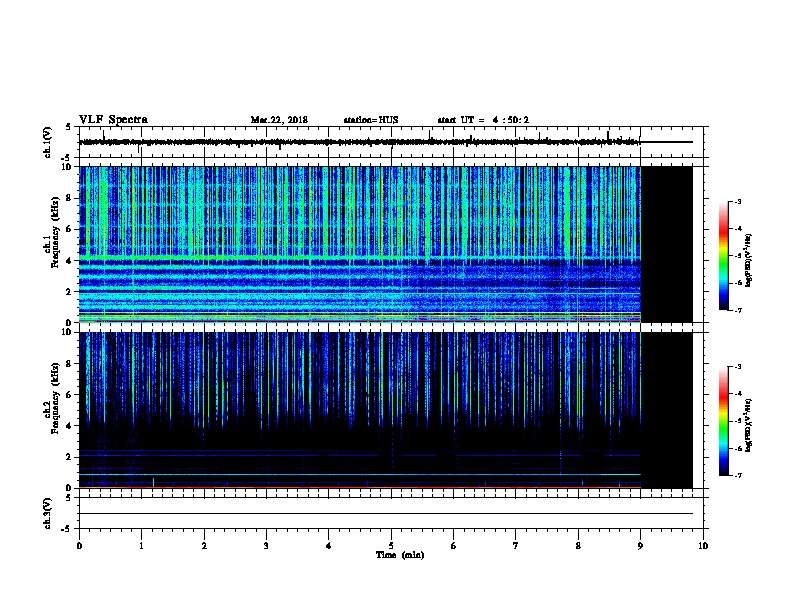This screenshot has height=612, width=792.
Task: Click the "station=HUS" header label
Action: (x=371, y=120)
